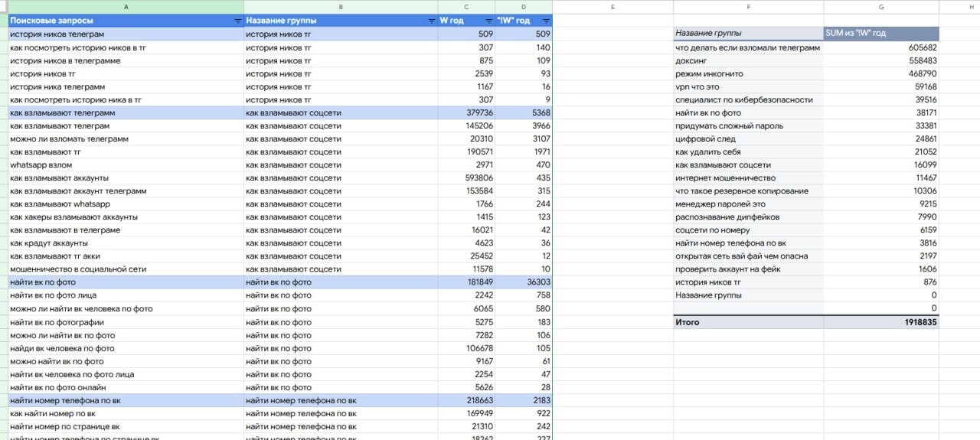
Task: Select column H header
Action: (x=960, y=7)
